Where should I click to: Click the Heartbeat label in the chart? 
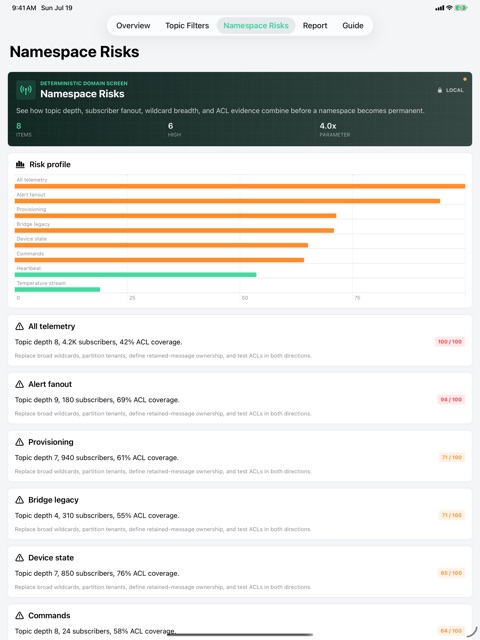tap(29, 268)
